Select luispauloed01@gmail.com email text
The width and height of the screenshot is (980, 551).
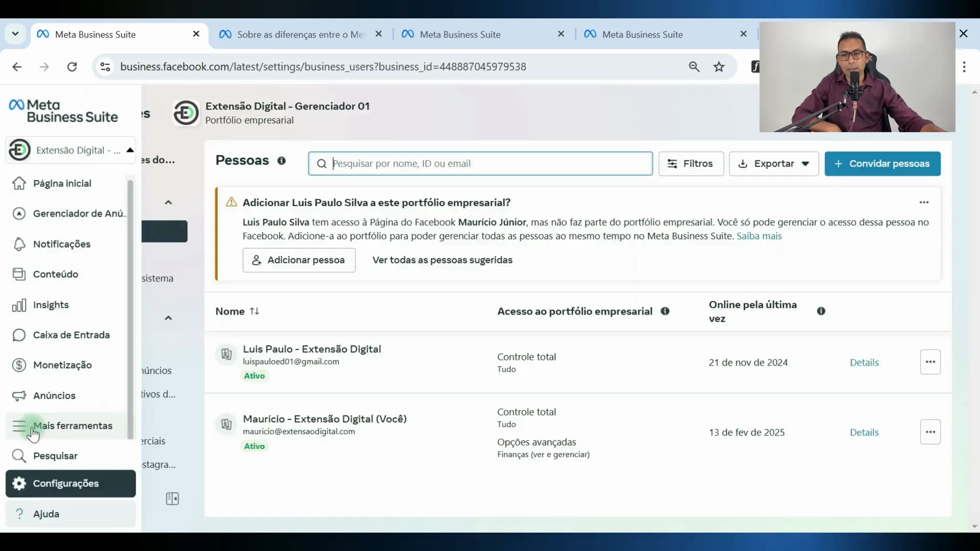pos(291,362)
